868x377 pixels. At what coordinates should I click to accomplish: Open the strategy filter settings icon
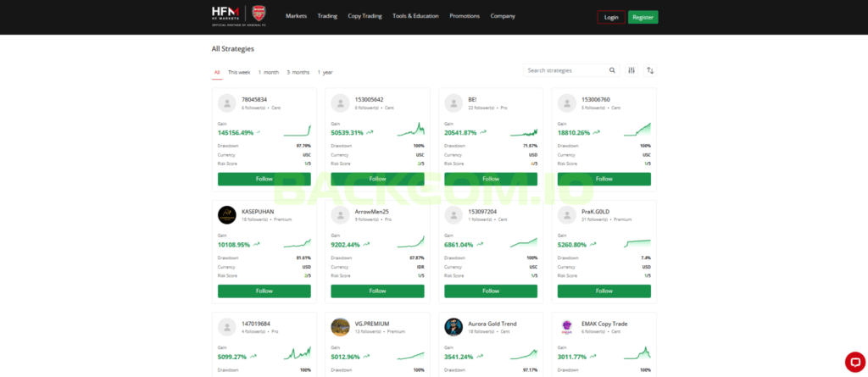[x=632, y=70]
